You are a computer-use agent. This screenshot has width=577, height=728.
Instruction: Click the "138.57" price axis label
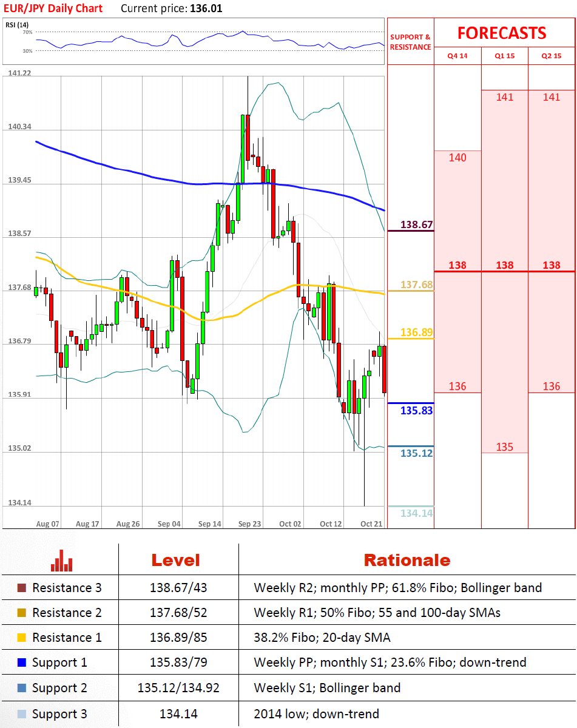(x=19, y=234)
